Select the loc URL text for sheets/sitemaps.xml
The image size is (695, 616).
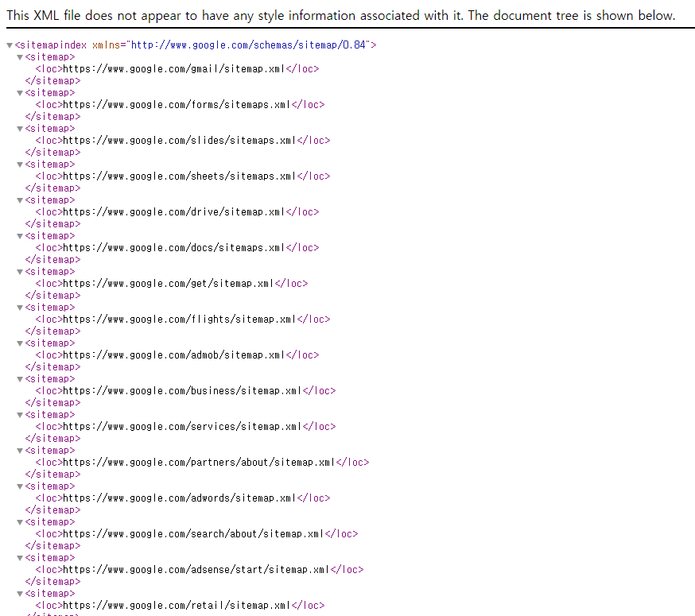coord(179,176)
